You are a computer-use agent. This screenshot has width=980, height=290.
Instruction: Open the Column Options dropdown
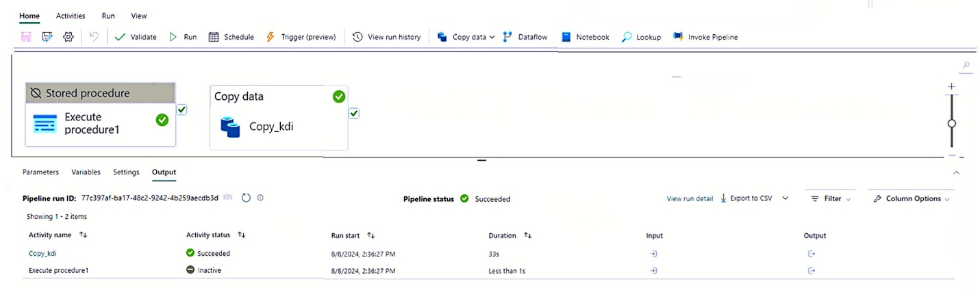[911, 198]
